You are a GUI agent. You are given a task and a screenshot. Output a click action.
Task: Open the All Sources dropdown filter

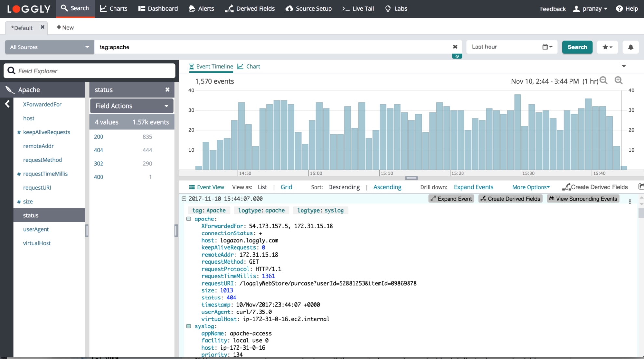click(48, 47)
